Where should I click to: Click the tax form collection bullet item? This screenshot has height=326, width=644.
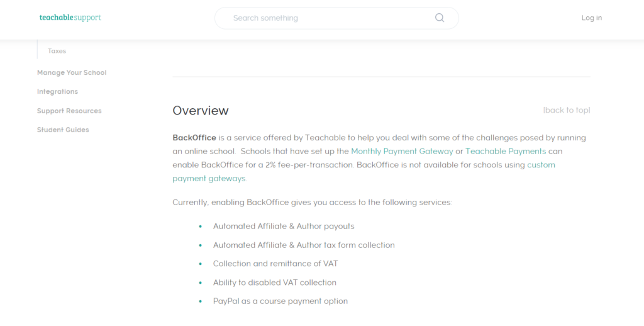[304, 245]
